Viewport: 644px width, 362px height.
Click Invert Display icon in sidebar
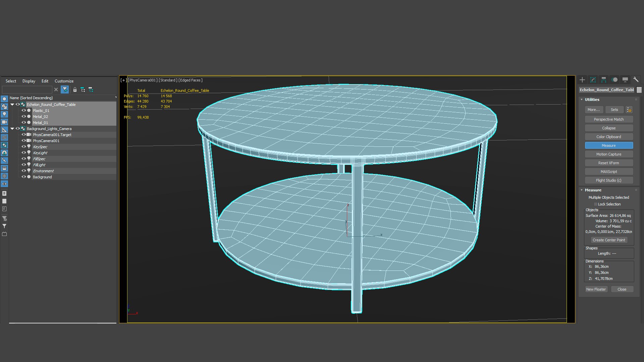tap(4, 209)
